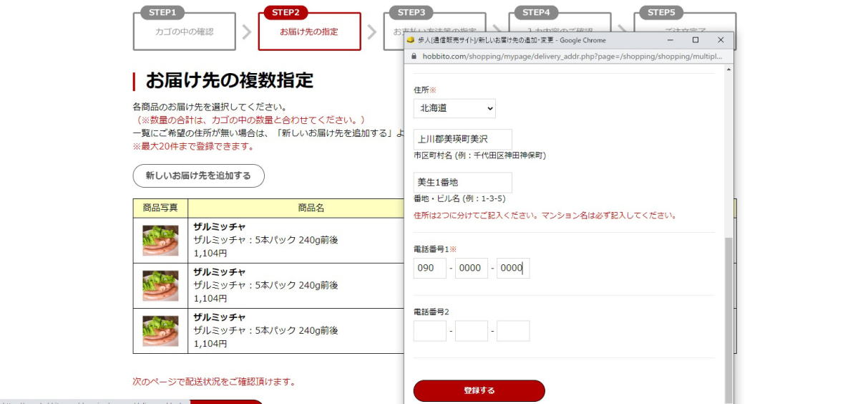Click last field of 電話番号2
The height and width of the screenshot is (404, 868).
[513, 331]
